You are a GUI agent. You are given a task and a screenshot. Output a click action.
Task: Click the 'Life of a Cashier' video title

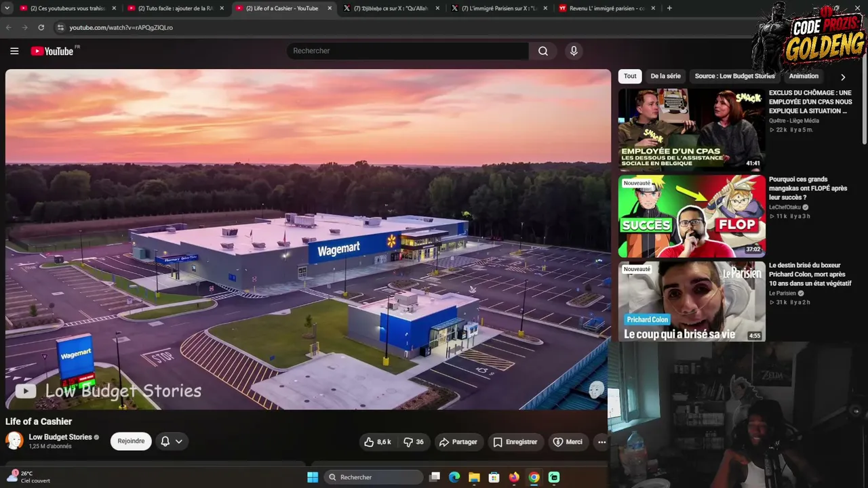click(39, 422)
